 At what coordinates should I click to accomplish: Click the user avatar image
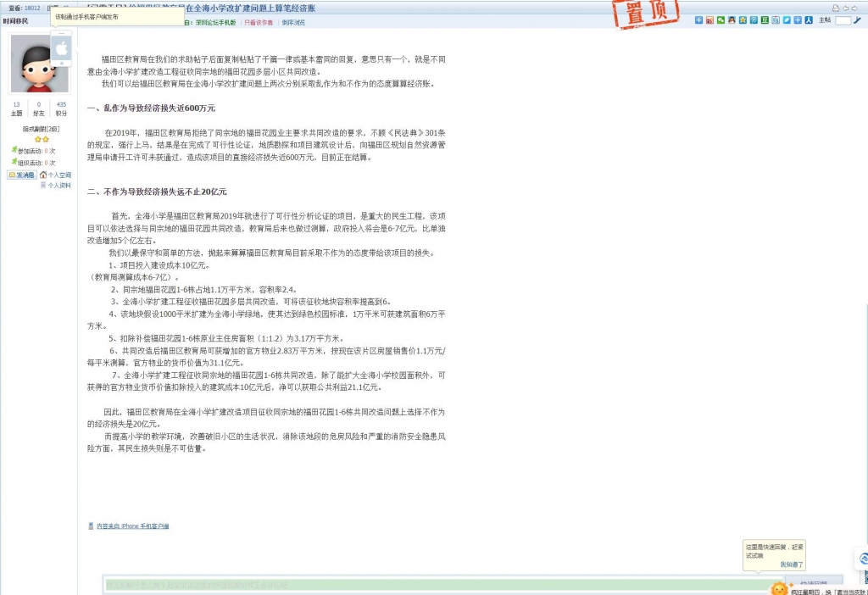pyautogui.click(x=39, y=64)
